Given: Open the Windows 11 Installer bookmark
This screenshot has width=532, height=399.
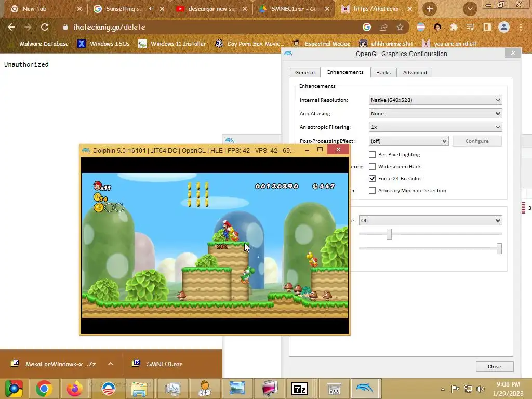Looking at the screenshot, I should [172, 44].
